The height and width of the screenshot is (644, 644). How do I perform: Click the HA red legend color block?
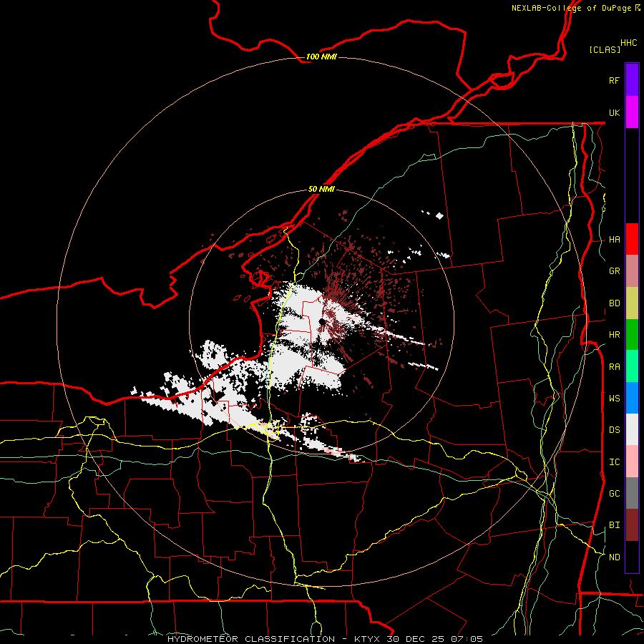click(x=632, y=239)
